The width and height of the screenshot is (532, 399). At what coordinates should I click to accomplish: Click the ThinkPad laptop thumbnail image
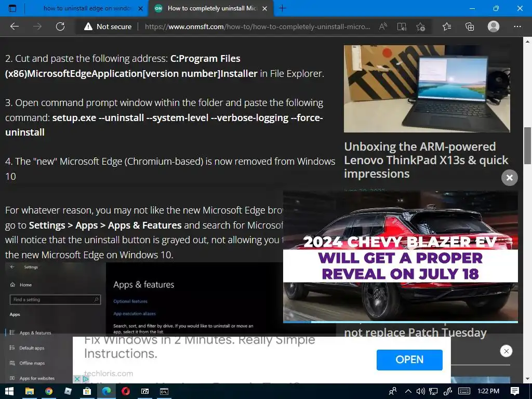[427, 88]
